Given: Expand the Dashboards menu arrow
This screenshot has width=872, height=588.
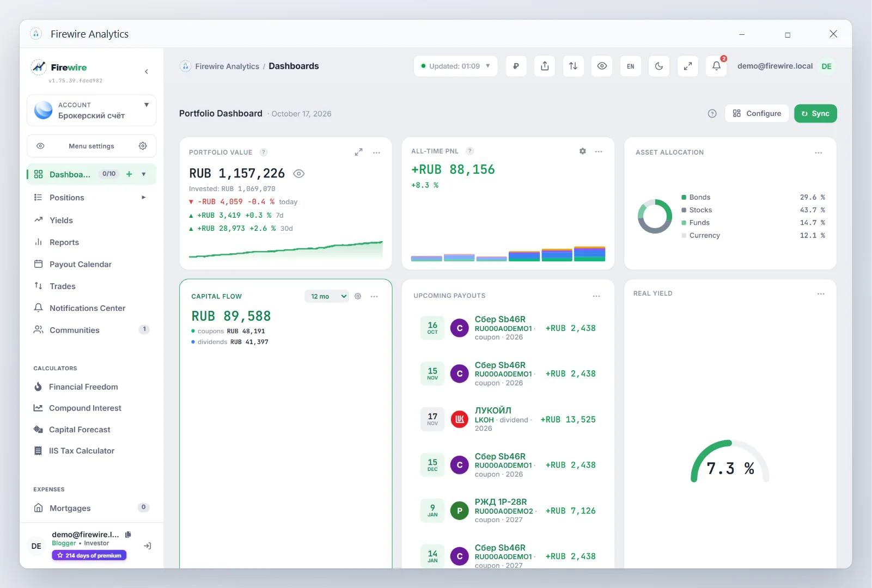Looking at the screenshot, I should [144, 174].
